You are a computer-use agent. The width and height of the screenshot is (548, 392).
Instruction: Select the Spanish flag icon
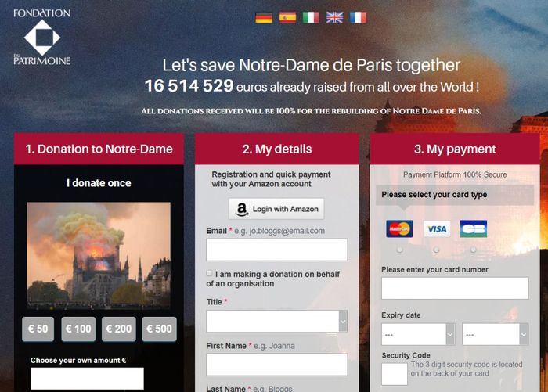coord(287,17)
